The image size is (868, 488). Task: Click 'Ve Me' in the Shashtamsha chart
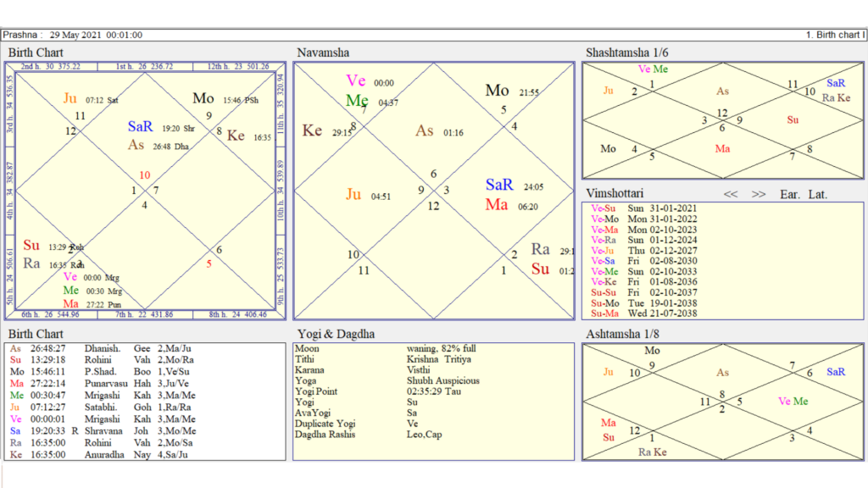point(653,69)
